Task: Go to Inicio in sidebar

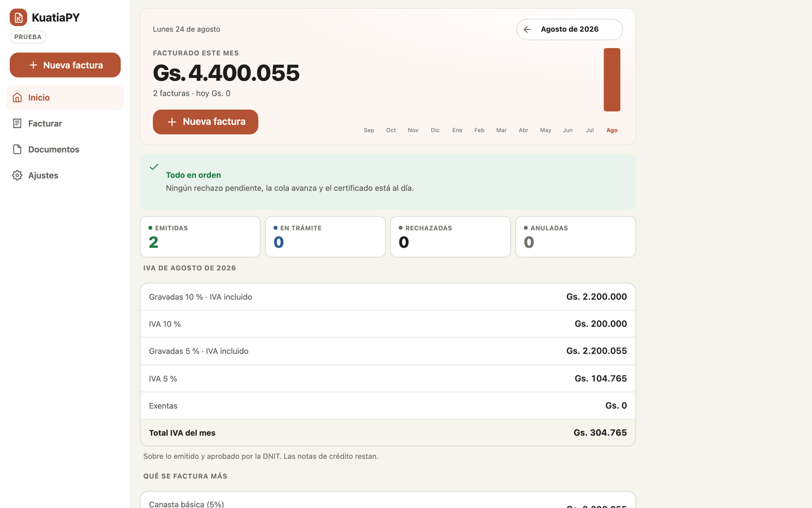Action: tap(65, 98)
